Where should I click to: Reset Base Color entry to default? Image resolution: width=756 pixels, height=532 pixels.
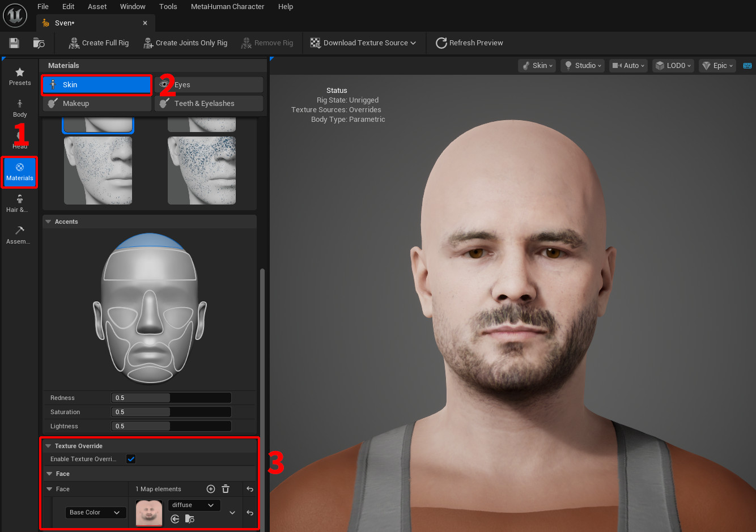[x=250, y=513]
